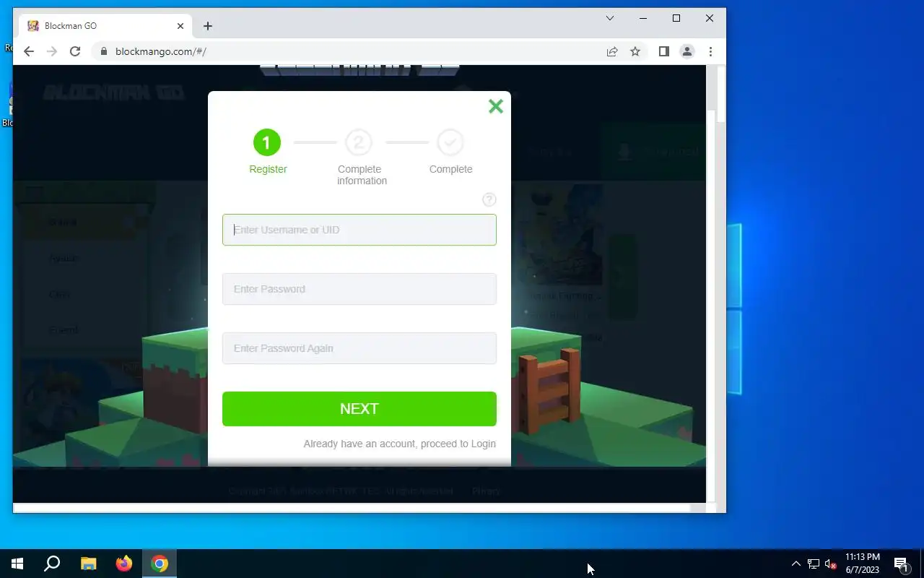Click the browser forward arrow
This screenshot has width=924, height=578.
point(52,51)
